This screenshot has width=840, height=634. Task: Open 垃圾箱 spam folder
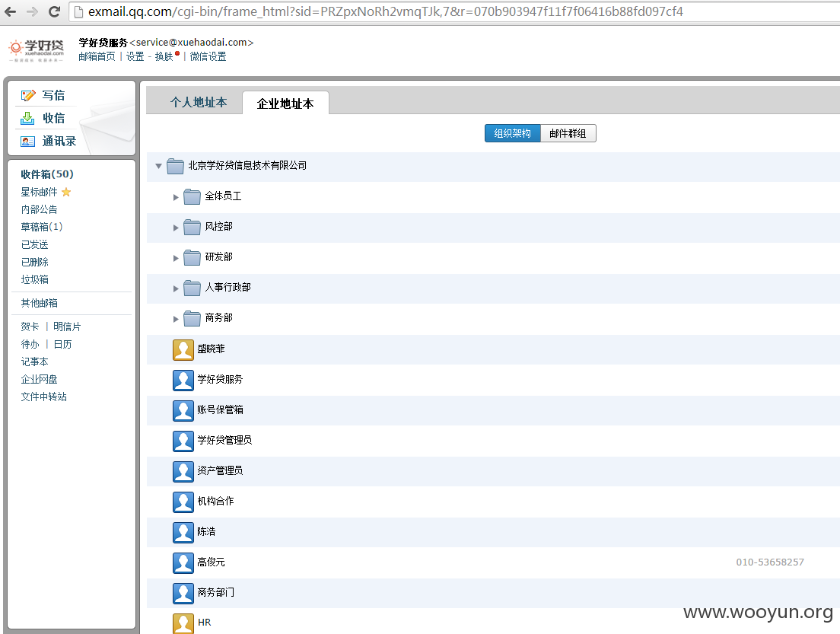[35, 279]
